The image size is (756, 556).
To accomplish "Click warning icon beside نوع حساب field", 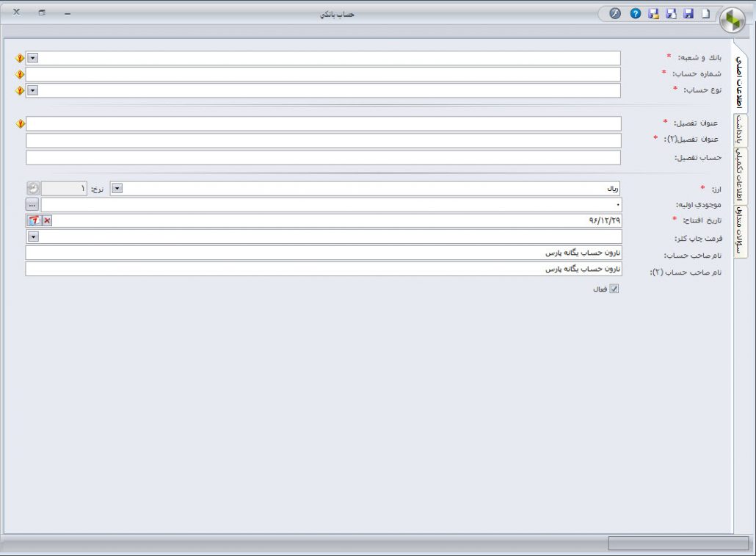I will (20, 90).
